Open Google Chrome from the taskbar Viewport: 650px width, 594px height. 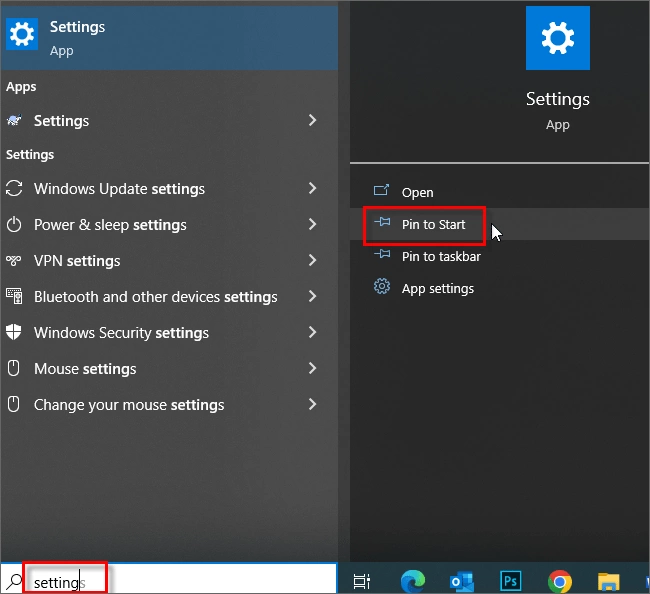560,582
